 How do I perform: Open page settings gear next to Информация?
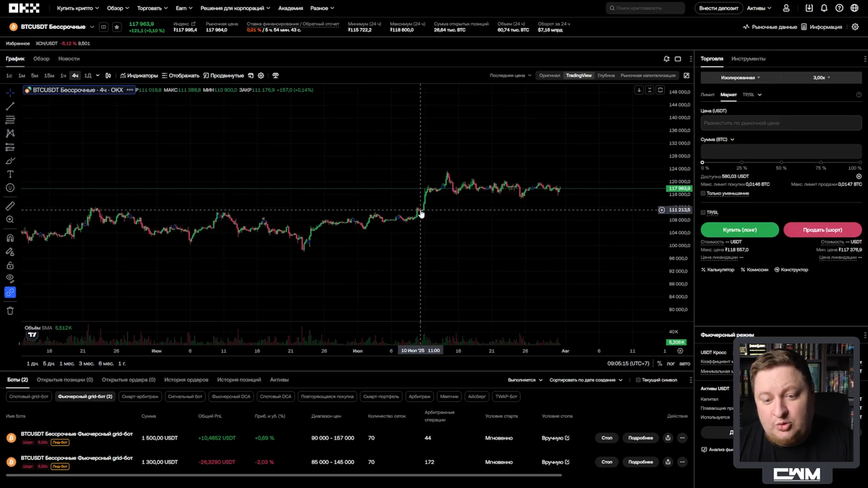click(854, 27)
